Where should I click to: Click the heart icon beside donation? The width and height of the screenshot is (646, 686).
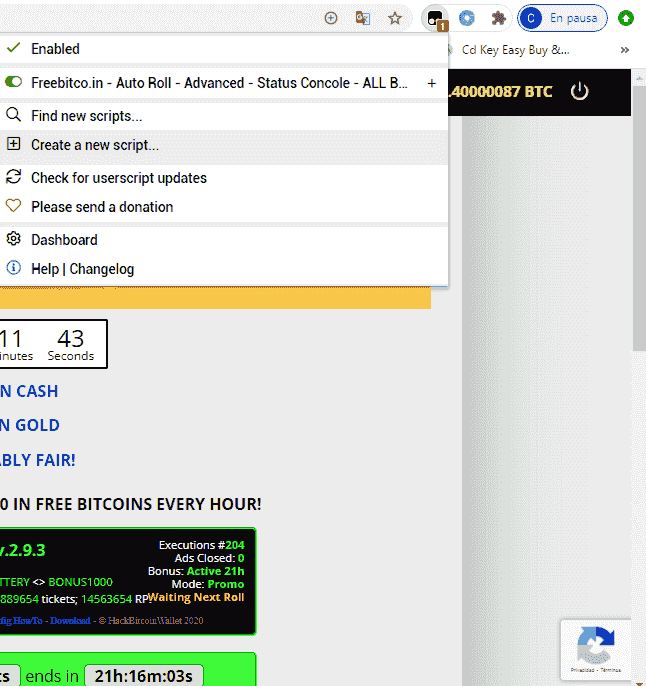coord(14,206)
